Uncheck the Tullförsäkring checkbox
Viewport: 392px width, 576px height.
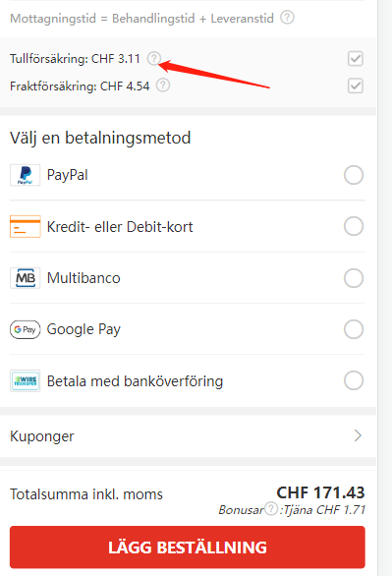coord(356,58)
